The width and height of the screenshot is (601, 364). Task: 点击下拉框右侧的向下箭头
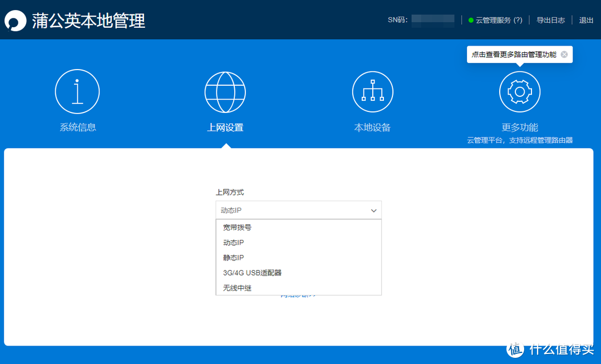374,210
